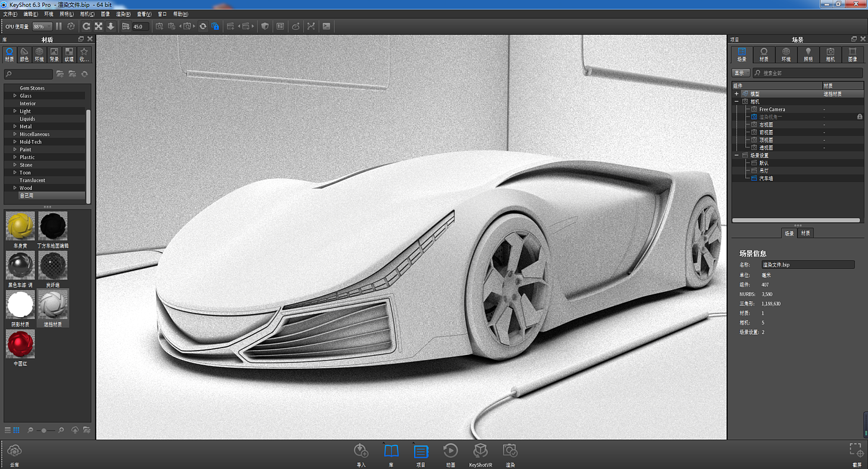The width and height of the screenshot is (868, 469).
Task: Open the KeyShotVR tool
Action: [480, 452]
